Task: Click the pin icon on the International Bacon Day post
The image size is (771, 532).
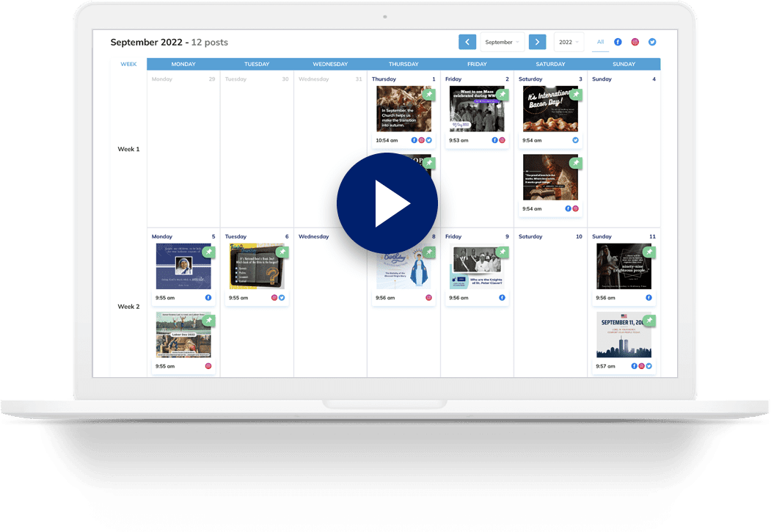Action: click(576, 95)
